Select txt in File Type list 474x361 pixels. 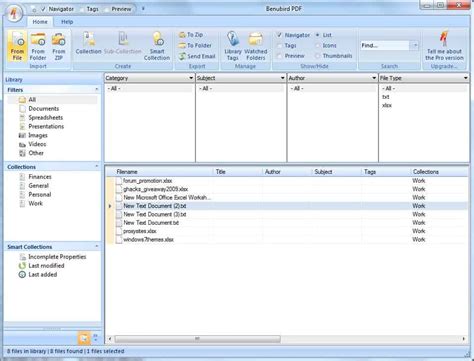386,97
